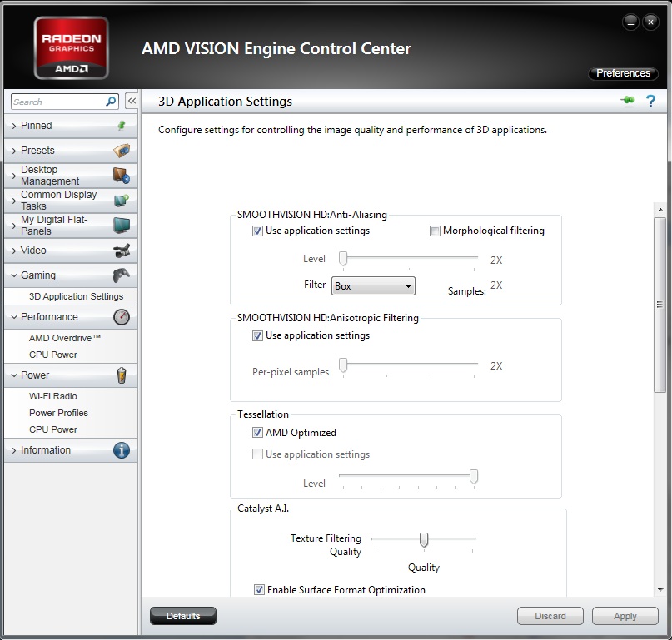Screen dimensions: 672x640
Task: Collapse the Power section chevron
Action: [x=14, y=375]
